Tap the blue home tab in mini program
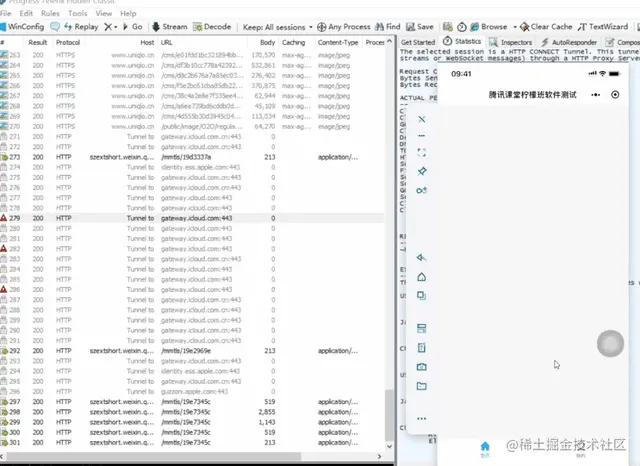The image size is (640, 466). [485, 448]
